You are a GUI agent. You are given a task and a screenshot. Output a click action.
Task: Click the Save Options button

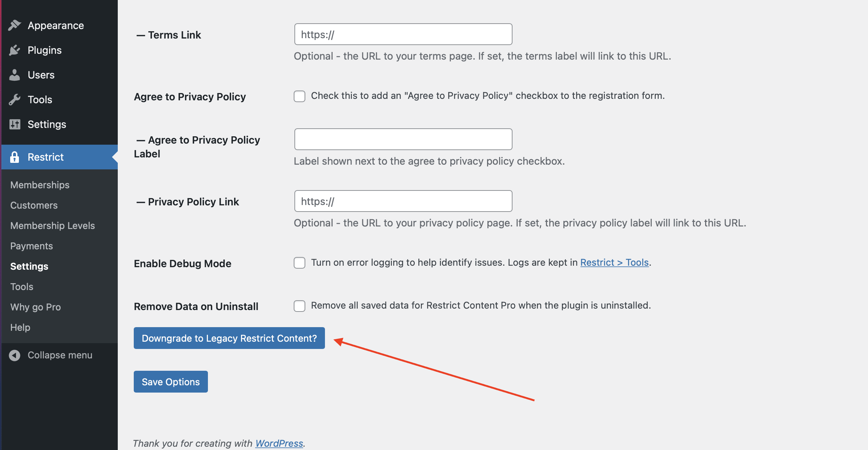pyautogui.click(x=170, y=382)
